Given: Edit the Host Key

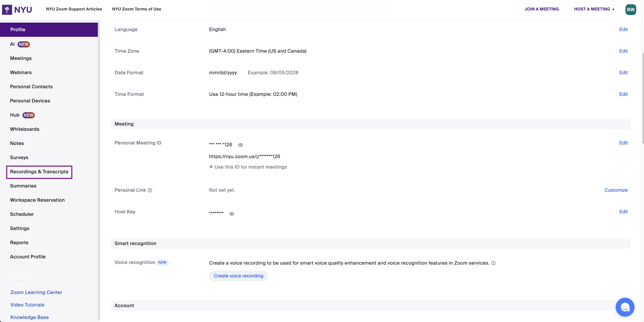Looking at the screenshot, I should [x=623, y=212].
